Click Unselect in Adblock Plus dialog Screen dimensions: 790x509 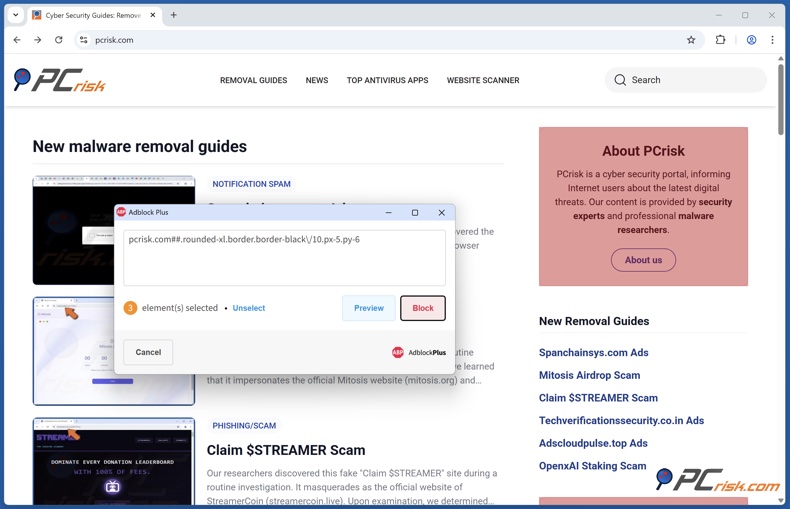click(x=249, y=308)
